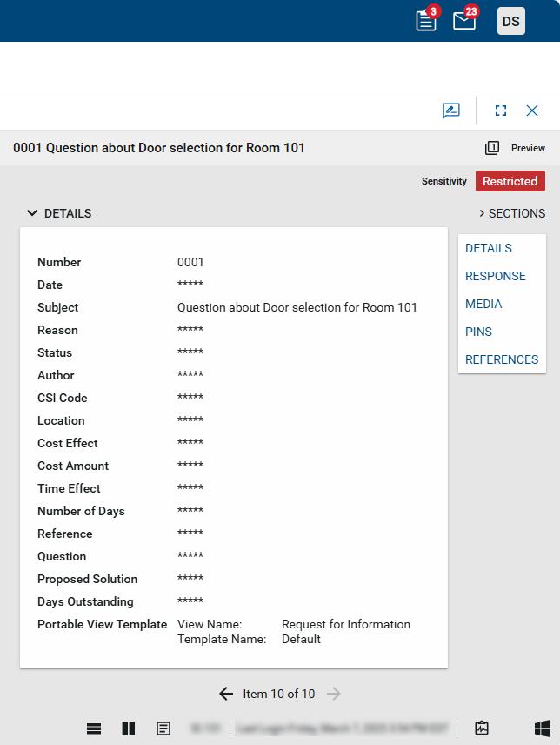Open the mail inbox with 23 messages
Image resolution: width=560 pixels, height=745 pixels.
click(464, 21)
